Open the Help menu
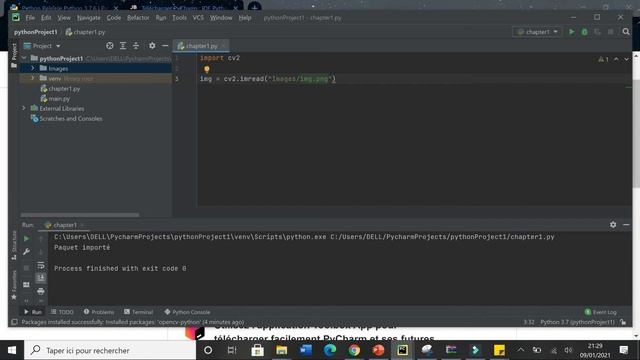The image size is (640, 360). click(245, 18)
